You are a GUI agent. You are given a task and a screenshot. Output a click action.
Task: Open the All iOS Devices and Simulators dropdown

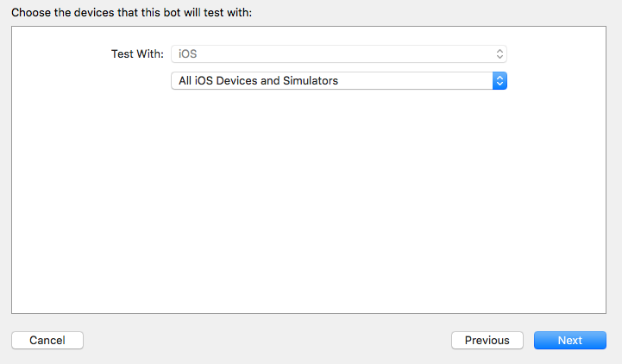pos(338,80)
